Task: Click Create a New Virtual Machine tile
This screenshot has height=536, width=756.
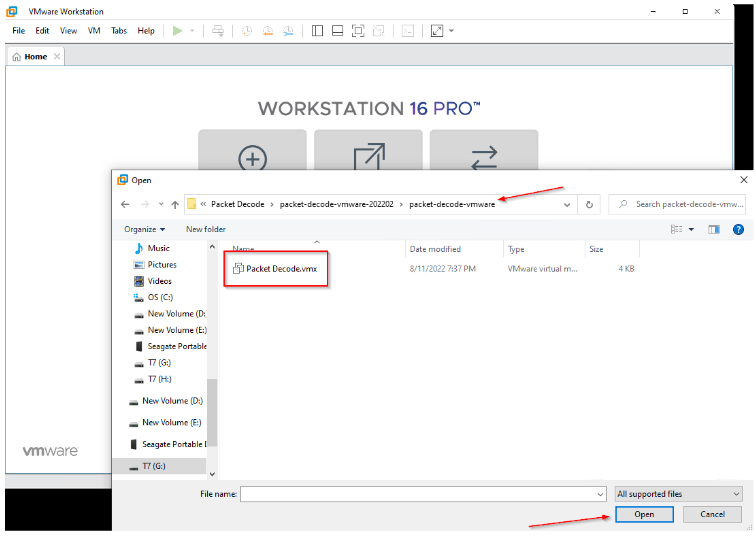Action: [252, 150]
